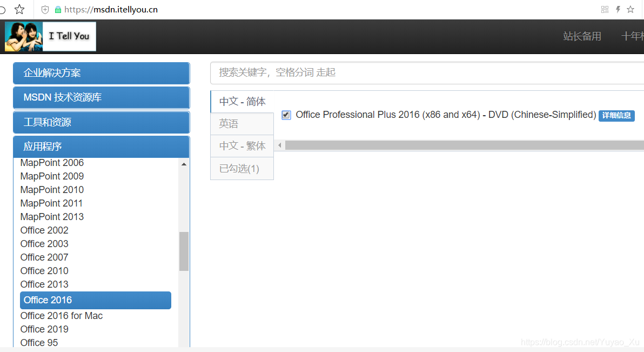Select Office 2013 in the list
Screen dimensions: 644x352
click(44, 284)
